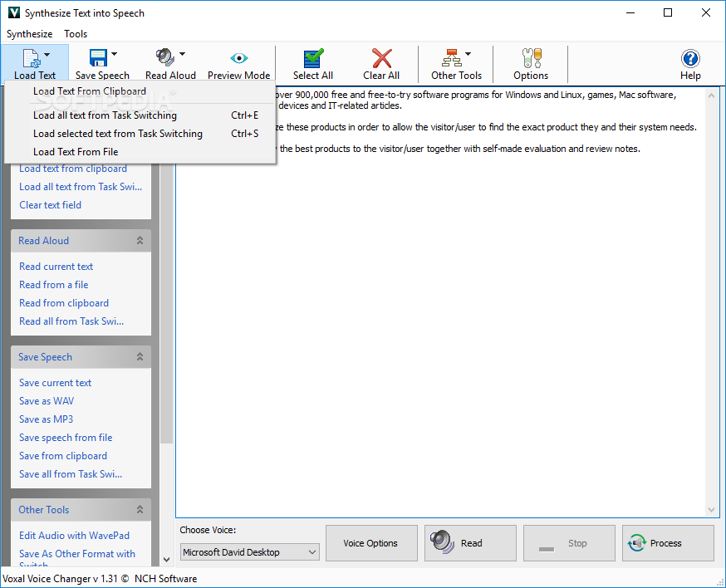The width and height of the screenshot is (726, 588).
Task: Click Save Speech panel header text
Action: coord(46,356)
